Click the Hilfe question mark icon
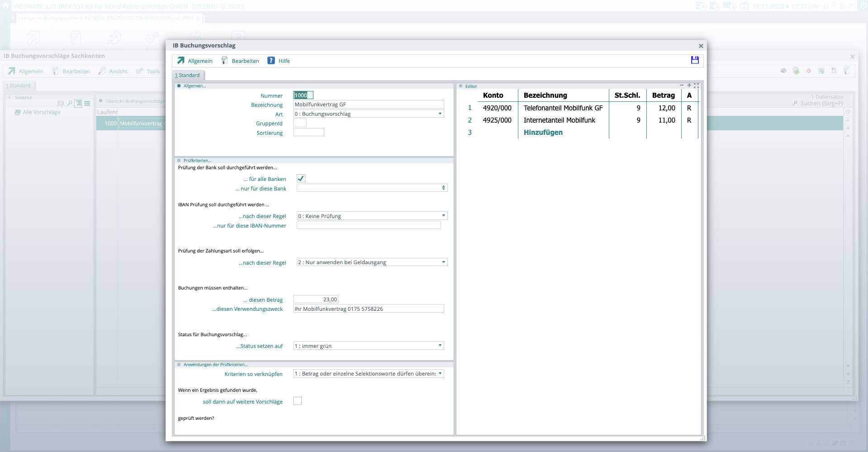The height and width of the screenshot is (452, 868). click(271, 61)
